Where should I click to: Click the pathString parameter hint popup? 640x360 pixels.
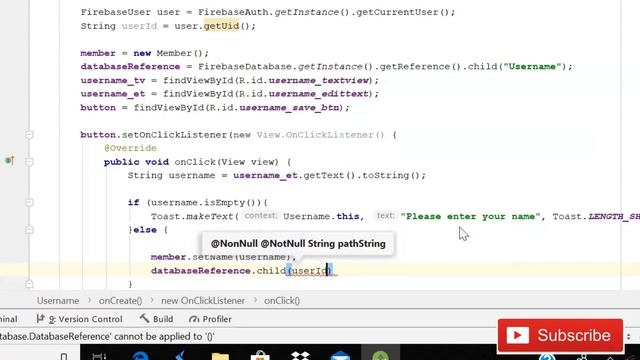pos(298,244)
